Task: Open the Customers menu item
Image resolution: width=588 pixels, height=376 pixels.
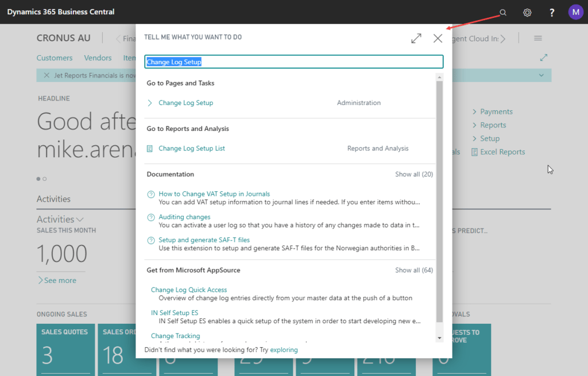Action: [55, 58]
